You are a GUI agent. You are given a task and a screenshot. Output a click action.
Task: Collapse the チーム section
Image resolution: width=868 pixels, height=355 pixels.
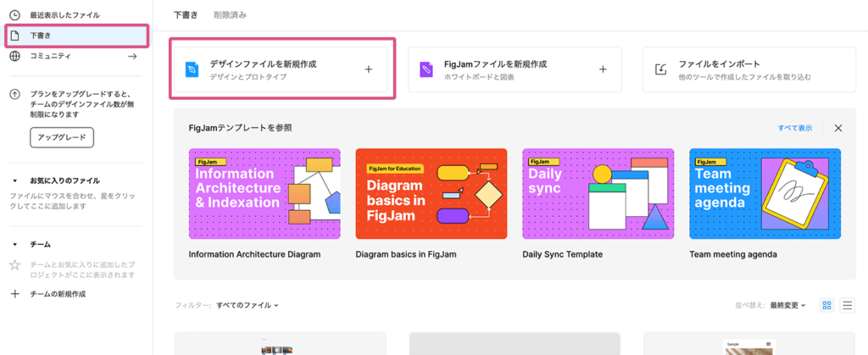click(x=14, y=244)
